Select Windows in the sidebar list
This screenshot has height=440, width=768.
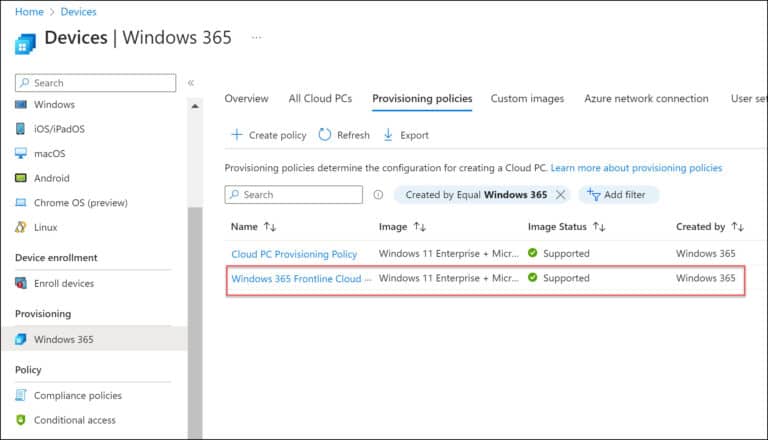[x=54, y=104]
